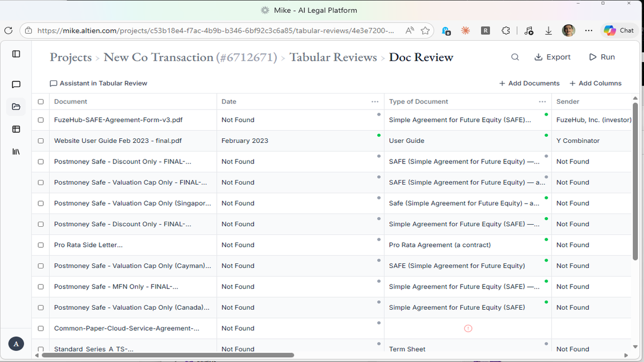This screenshot has width=644, height=362.
Task: Activate the Read aloud icon in address bar
Action: tap(410, 31)
